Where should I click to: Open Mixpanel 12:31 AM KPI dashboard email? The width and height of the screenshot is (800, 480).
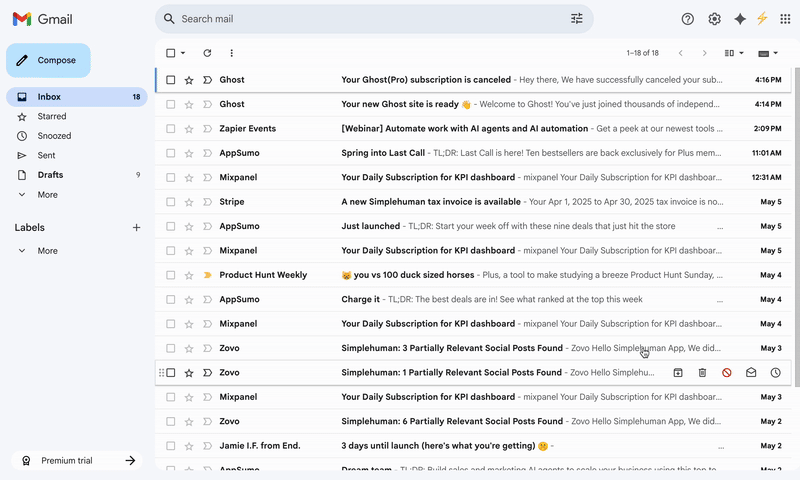click(473, 178)
